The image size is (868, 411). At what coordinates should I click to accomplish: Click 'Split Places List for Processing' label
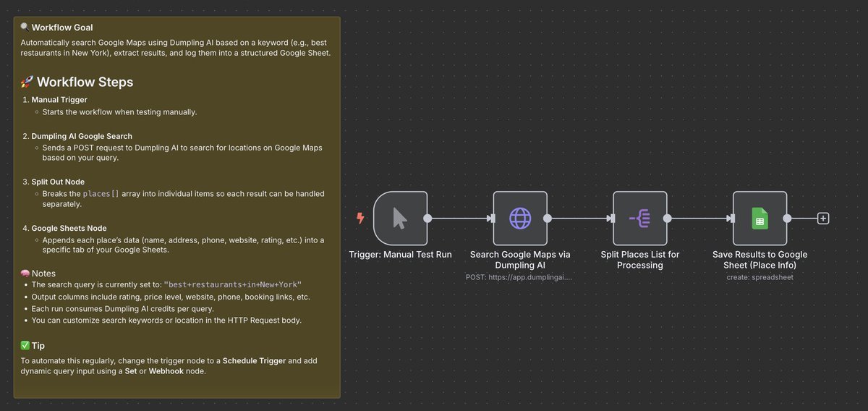640,260
